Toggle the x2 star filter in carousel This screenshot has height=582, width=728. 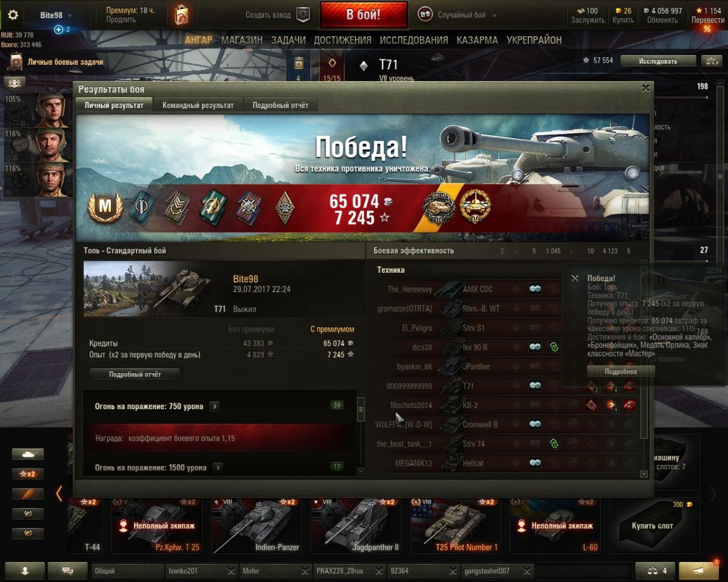click(28, 474)
